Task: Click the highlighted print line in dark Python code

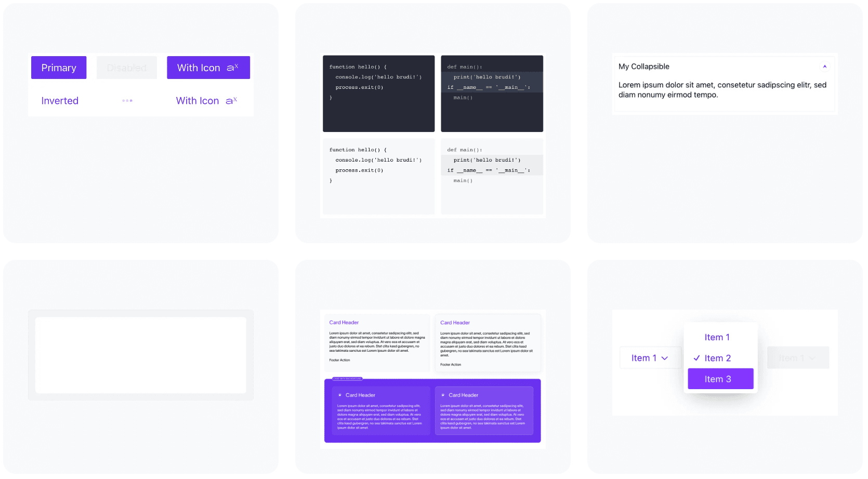Action: tap(487, 77)
